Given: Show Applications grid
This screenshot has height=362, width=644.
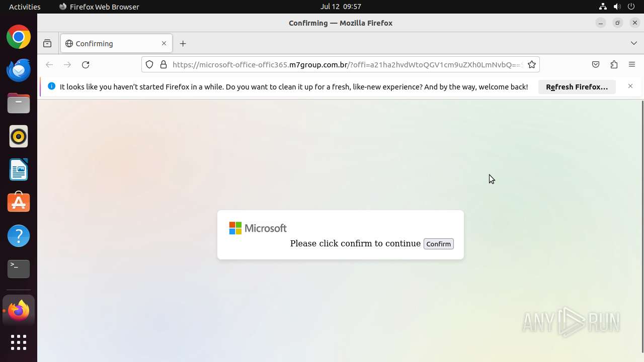Looking at the screenshot, I should point(19,342).
